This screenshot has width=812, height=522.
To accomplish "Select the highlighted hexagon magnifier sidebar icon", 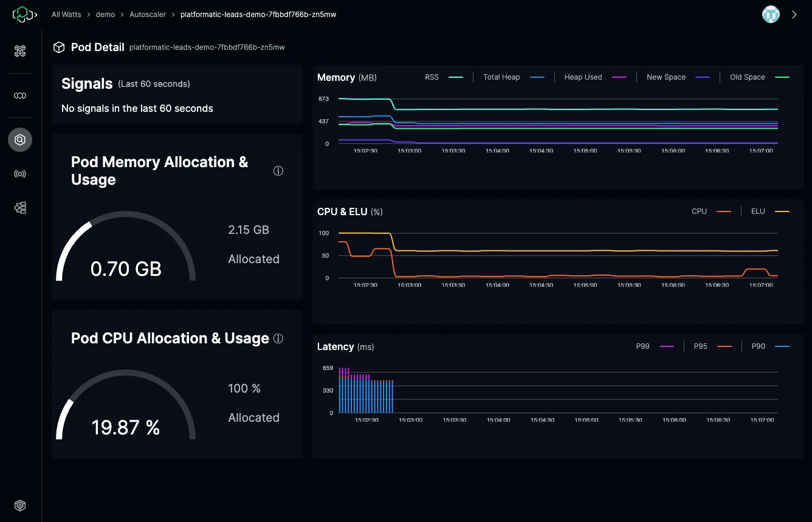I will (x=20, y=140).
